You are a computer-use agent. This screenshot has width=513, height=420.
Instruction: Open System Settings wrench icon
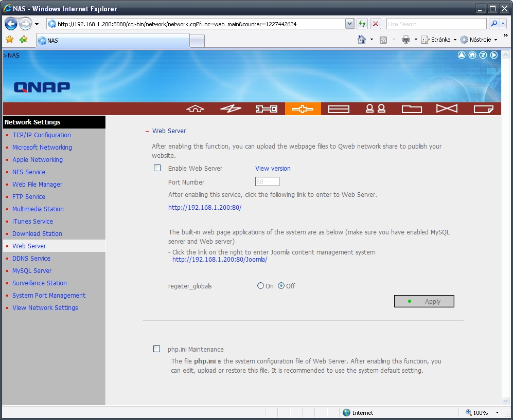(x=267, y=109)
